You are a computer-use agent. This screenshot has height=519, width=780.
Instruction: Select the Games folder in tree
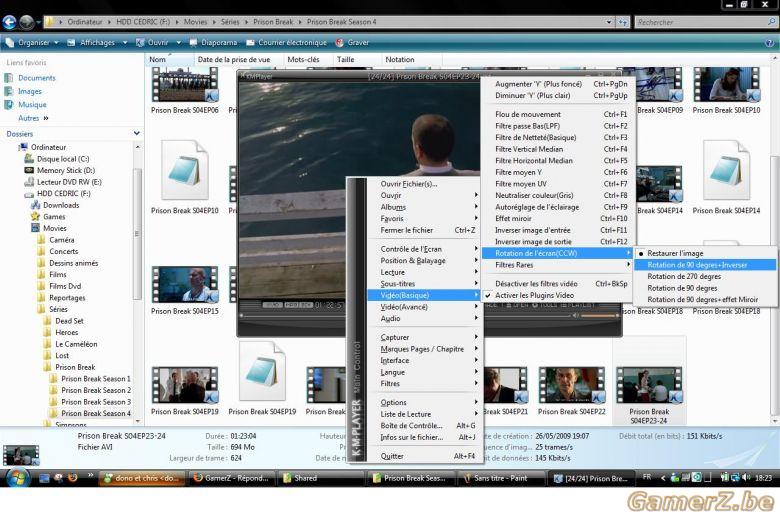(54, 217)
